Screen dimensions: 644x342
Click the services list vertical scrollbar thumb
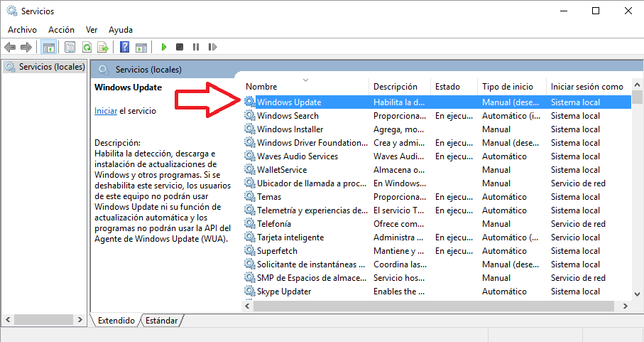tap(637, 97)
